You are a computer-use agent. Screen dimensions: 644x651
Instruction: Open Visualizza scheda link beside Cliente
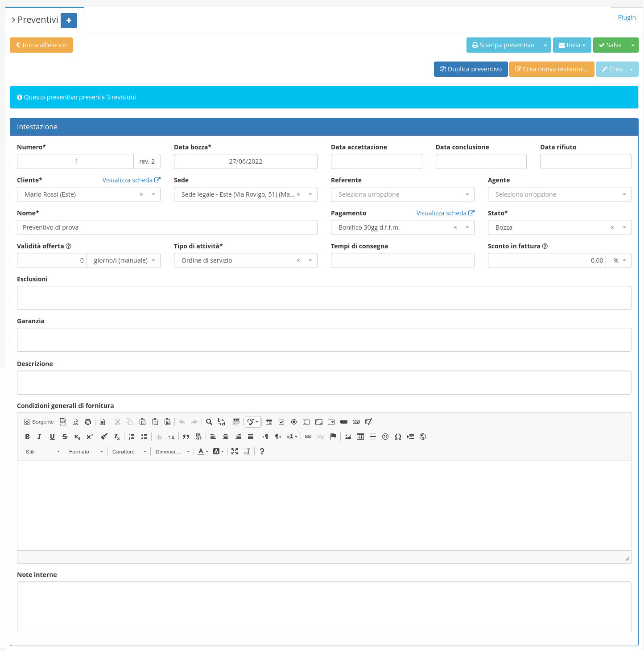tap(131, 180)
